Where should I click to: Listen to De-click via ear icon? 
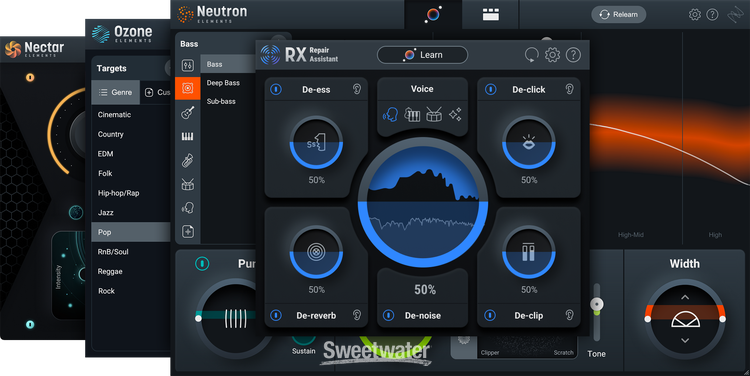(x=569, y=89)
